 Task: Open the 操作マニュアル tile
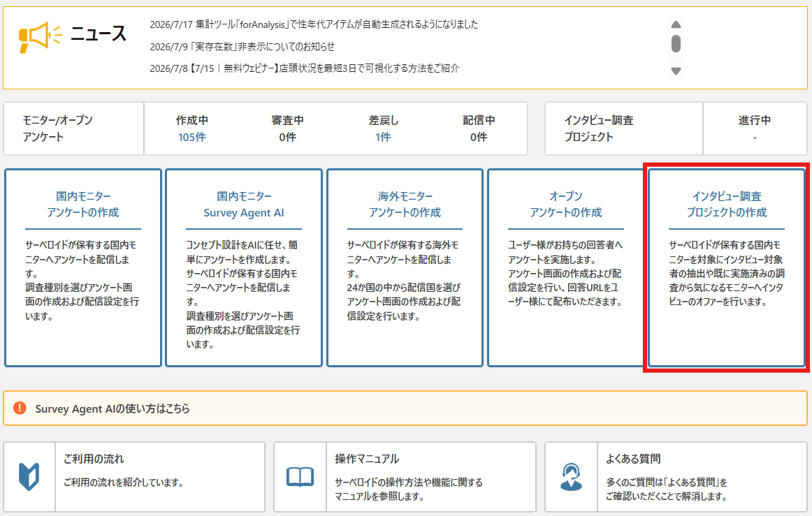[405, 477]
